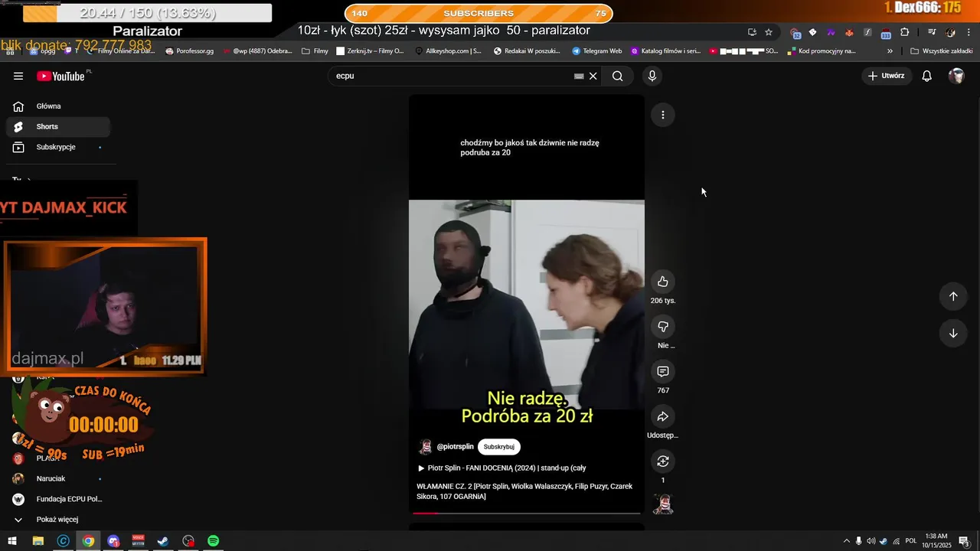Image resolution: width=980 pixels, height=551 pixels.
Task: Open the Kod promocyjny bookmark
Action: pyautogui.click(x=821, y=51)
